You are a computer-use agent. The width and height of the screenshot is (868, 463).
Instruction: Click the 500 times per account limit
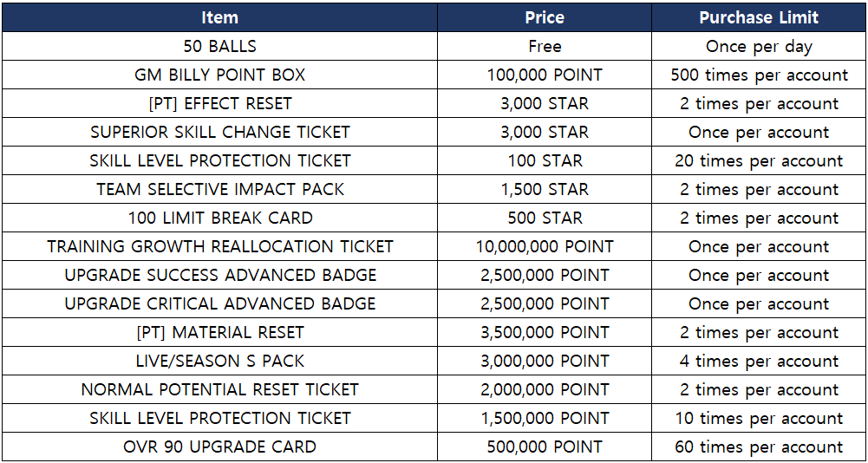(759, 75)
